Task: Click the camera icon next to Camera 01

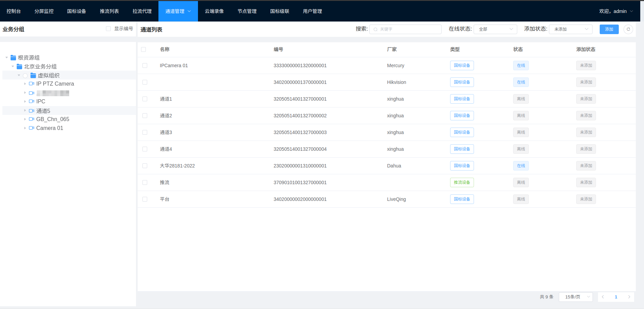Action: click(31, 128)
